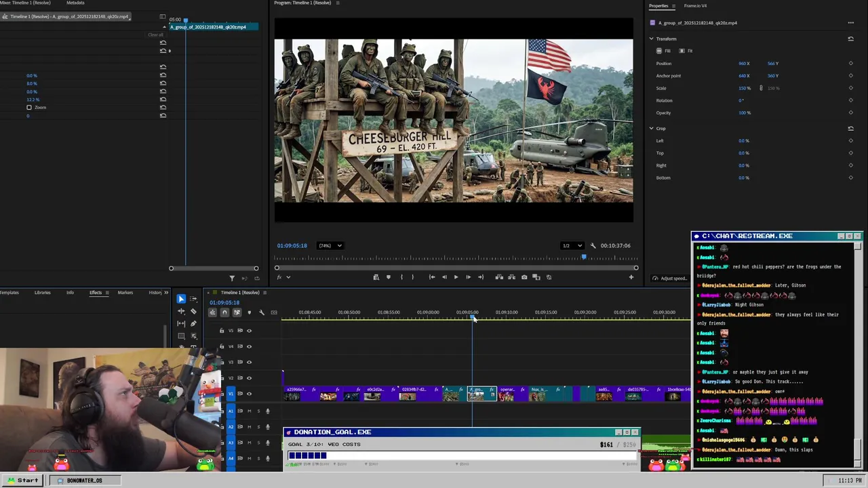The height and width of the screenshot is (488, 868).
Task: Select the Track Select Forward tool
Action: point(193,299)
